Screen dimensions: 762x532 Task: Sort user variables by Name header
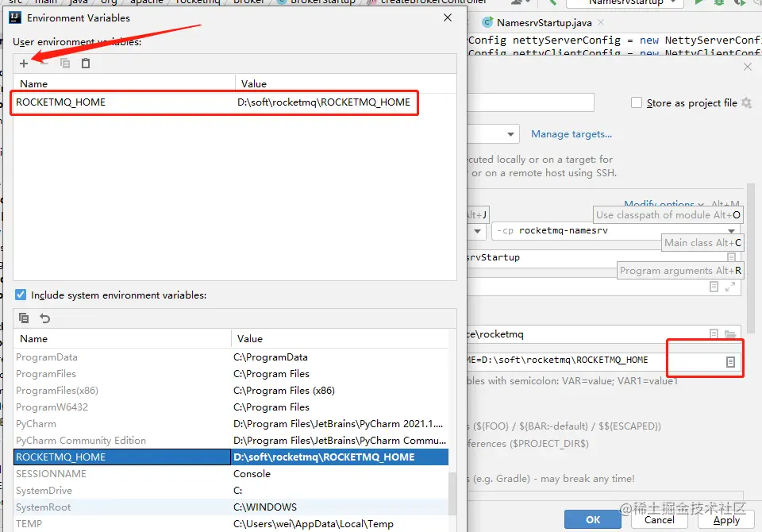tap(124, 83)
